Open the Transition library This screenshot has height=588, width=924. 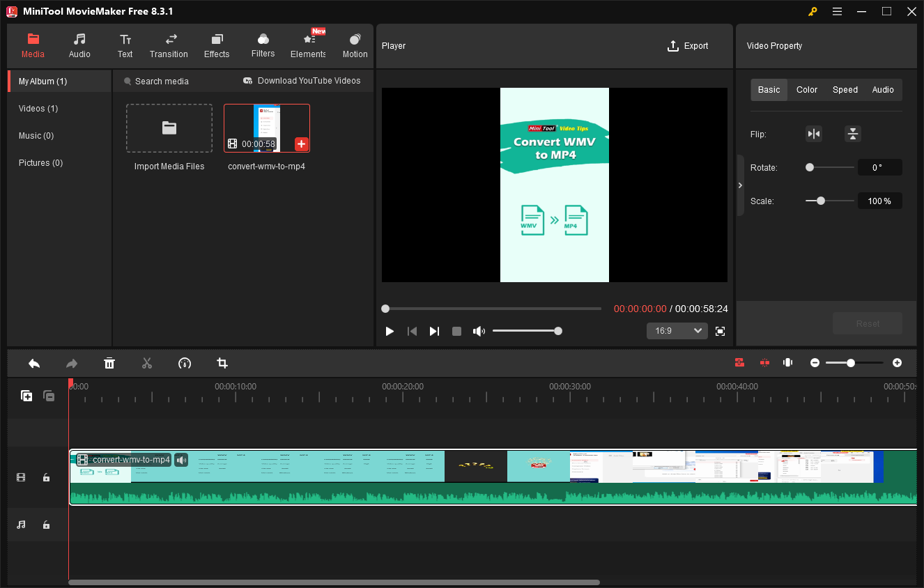(169, 45)
